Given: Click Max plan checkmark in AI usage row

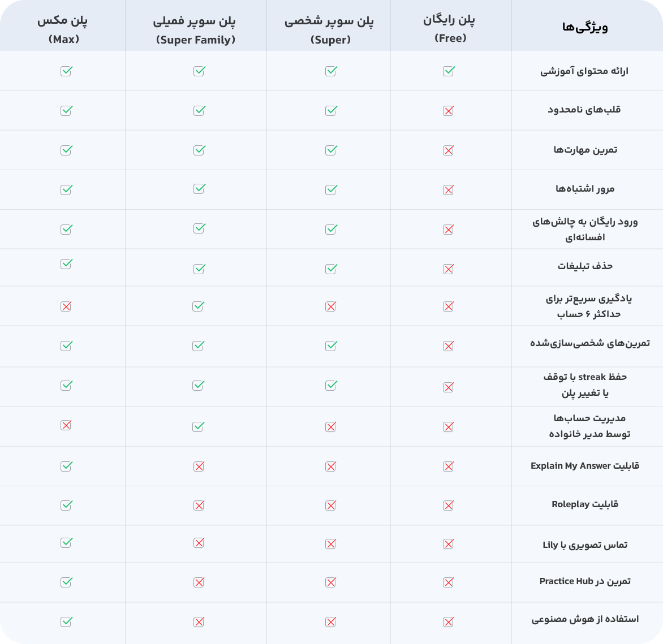Looking at the screenshot, I should click(x=66, y=622).
